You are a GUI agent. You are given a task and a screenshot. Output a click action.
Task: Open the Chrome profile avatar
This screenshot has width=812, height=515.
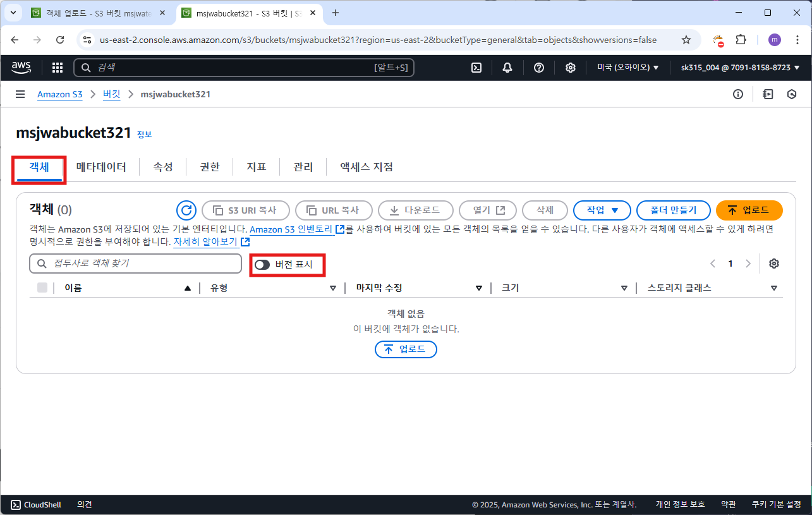click(x=774, y=40)
